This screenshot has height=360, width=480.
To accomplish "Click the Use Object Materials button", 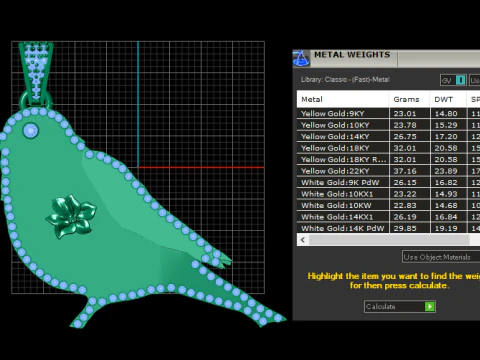I will coord(441,257).
